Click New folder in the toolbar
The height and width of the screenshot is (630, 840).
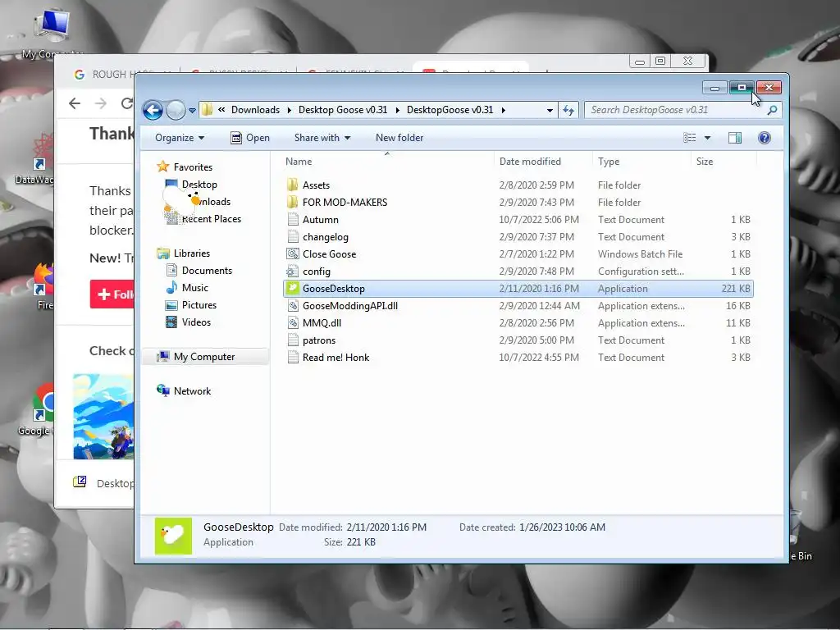(x=399, y=138)
